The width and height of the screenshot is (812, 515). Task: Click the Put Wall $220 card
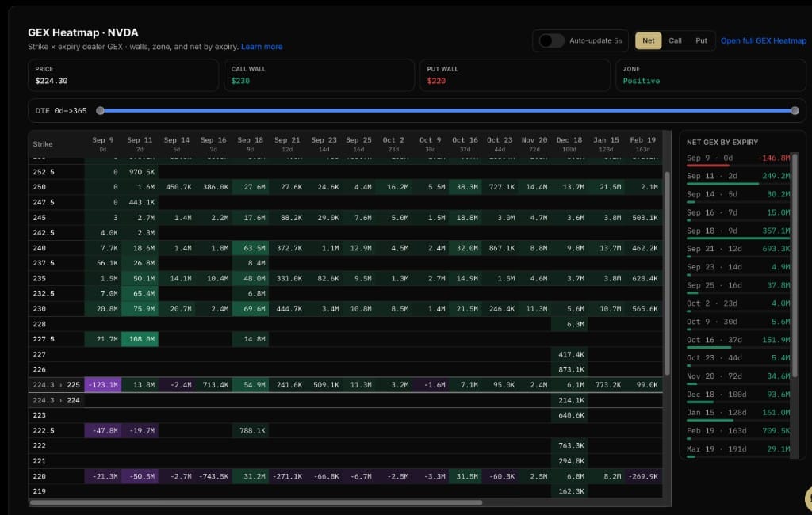(x=515, y=75)
